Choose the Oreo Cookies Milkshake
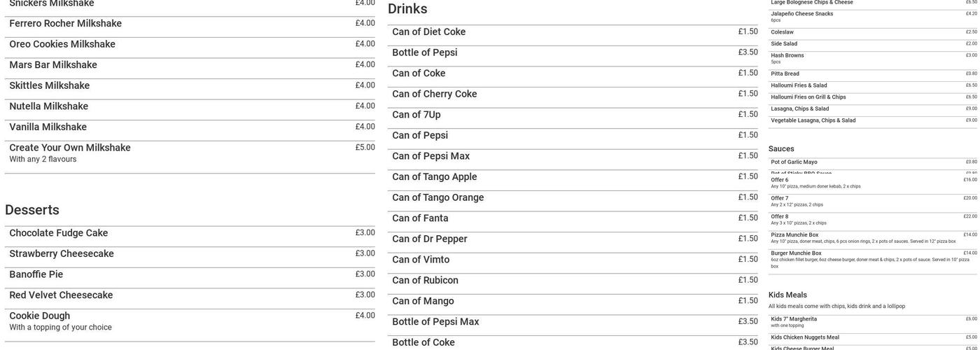 [62, 45]
